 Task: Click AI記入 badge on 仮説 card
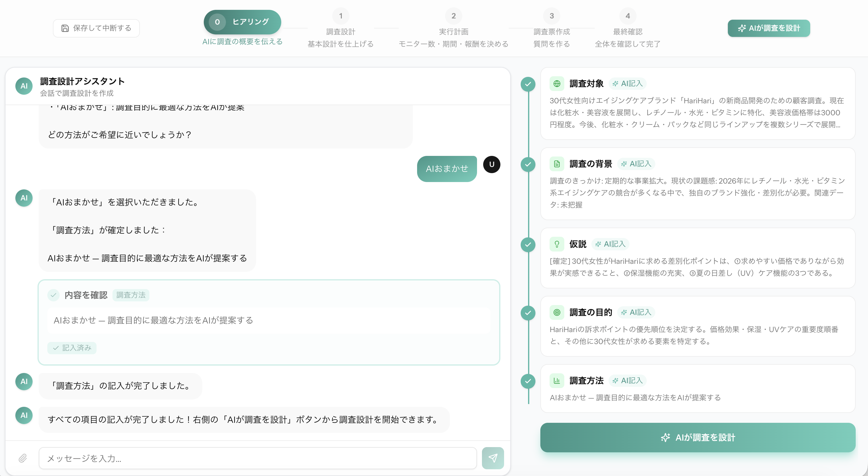click(x=610, y=244)
